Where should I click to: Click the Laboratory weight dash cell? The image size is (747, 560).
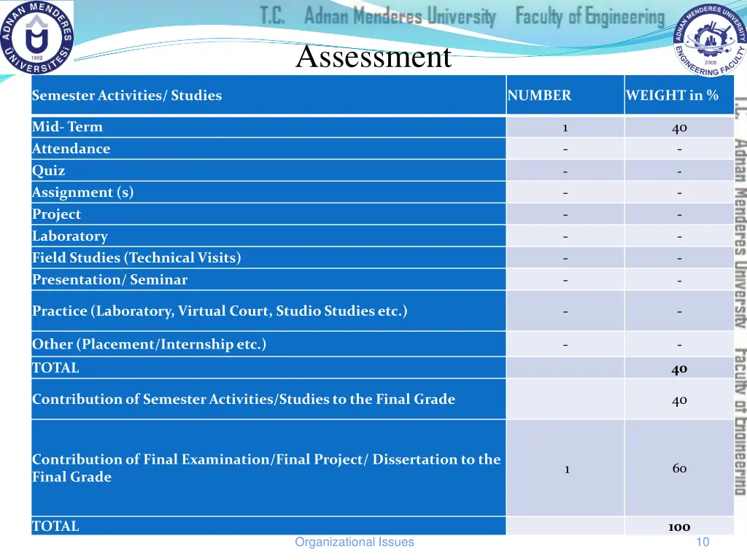coord(679,237)
